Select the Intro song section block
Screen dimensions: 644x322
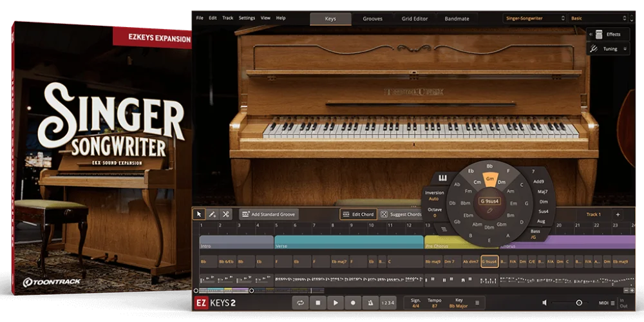pyautogui.click(x=236, y=242)
